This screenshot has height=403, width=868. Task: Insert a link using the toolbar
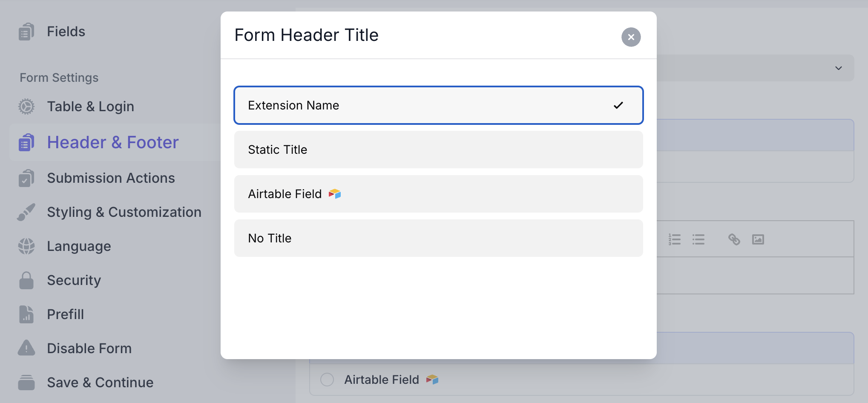(734, 239)
